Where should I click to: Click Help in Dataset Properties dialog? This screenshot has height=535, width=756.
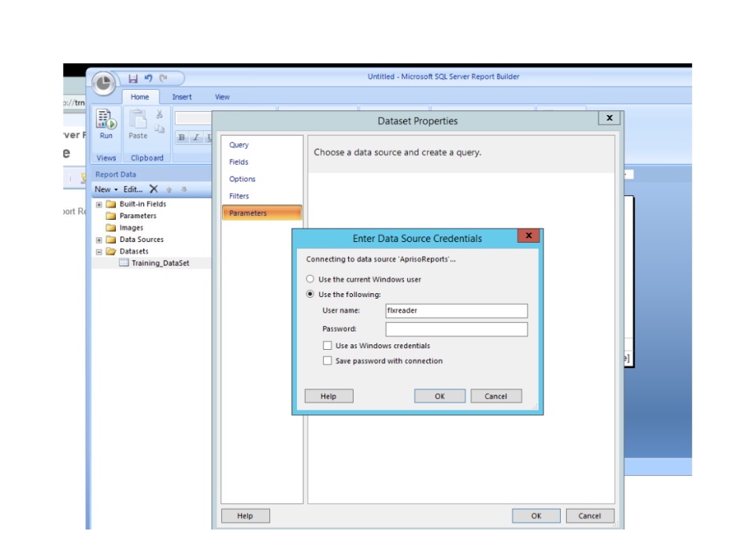click(246, 516)
